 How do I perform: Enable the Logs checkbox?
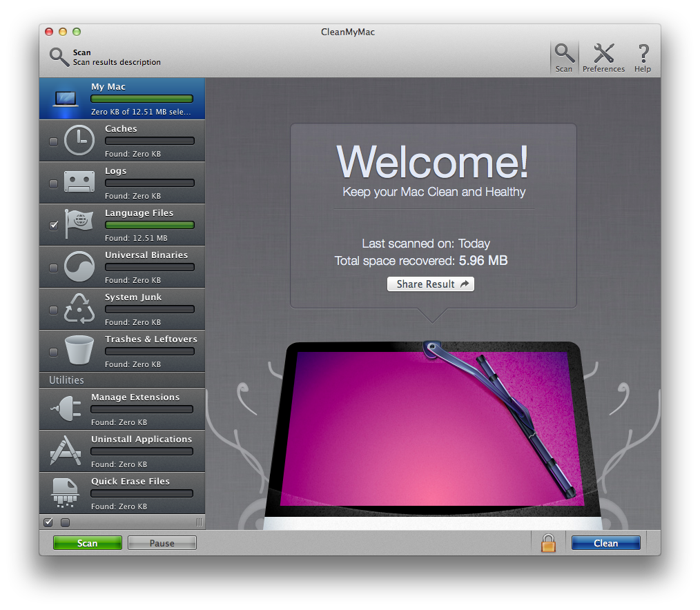point(54,184)
